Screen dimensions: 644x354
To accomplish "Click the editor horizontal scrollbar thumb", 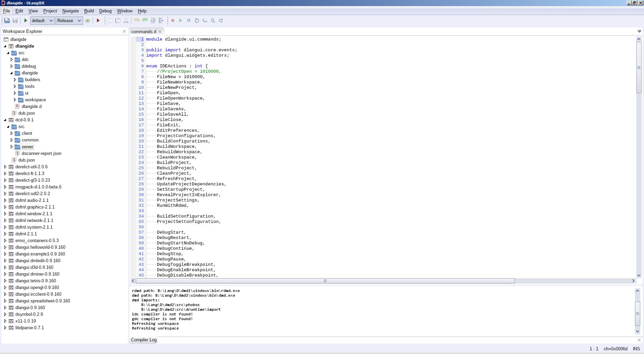I will coord(325,281).
